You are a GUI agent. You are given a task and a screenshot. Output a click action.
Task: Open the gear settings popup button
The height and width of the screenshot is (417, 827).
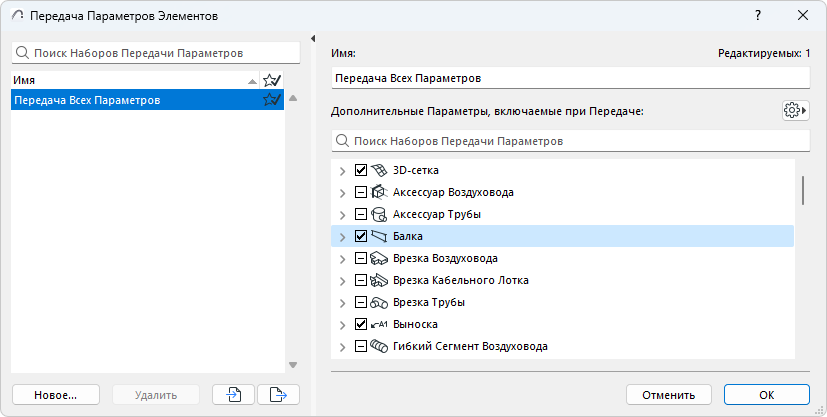(x=795, y=110)
